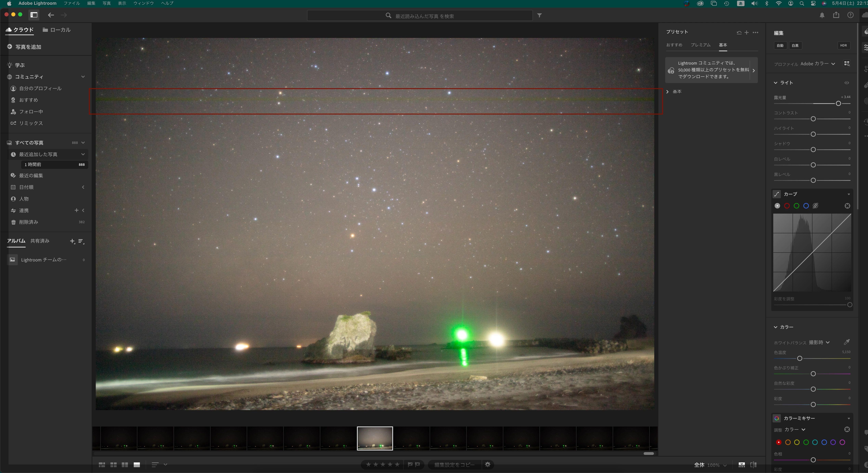868x473 pixels.
Task: Open the ウィンドウ menu
Action: (143, 3)
